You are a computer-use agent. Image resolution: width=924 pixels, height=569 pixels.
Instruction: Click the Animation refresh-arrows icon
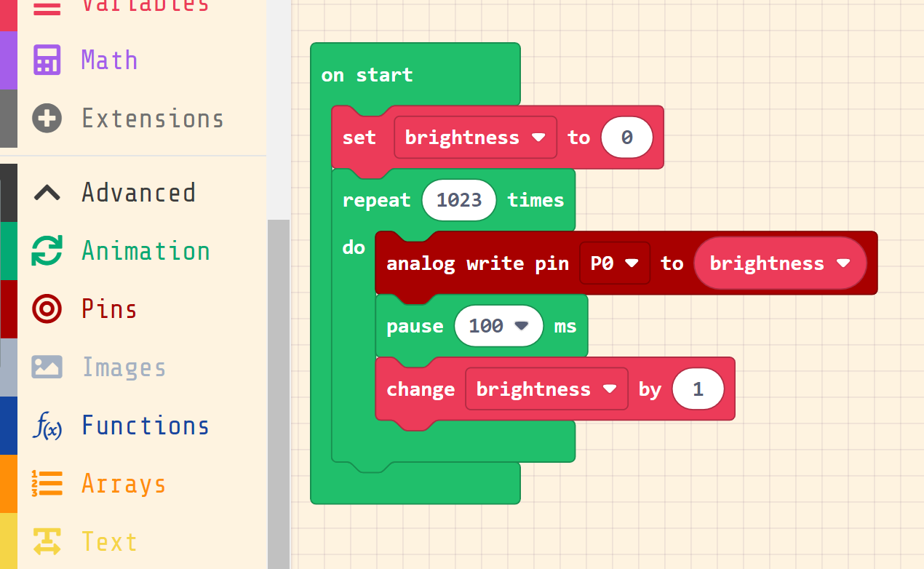coord(47,251)
